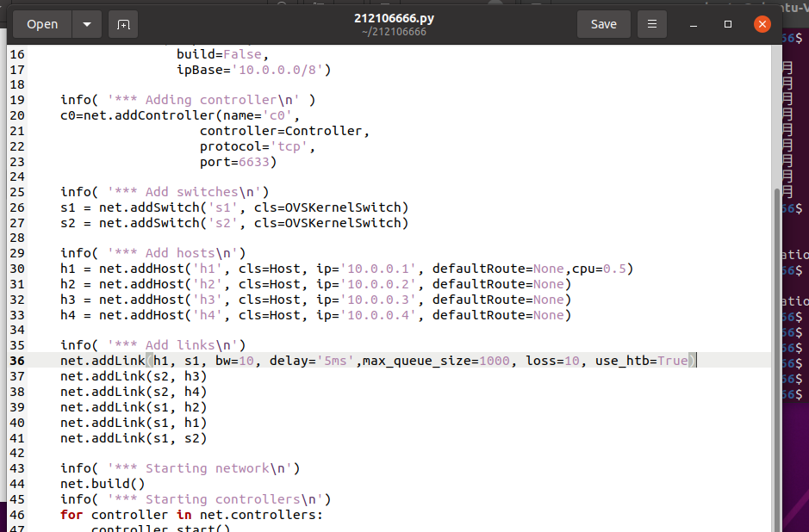The image size is (809, 532).
Task: Click the s2 = net.addSwitch line
Action: click(234, 223)
